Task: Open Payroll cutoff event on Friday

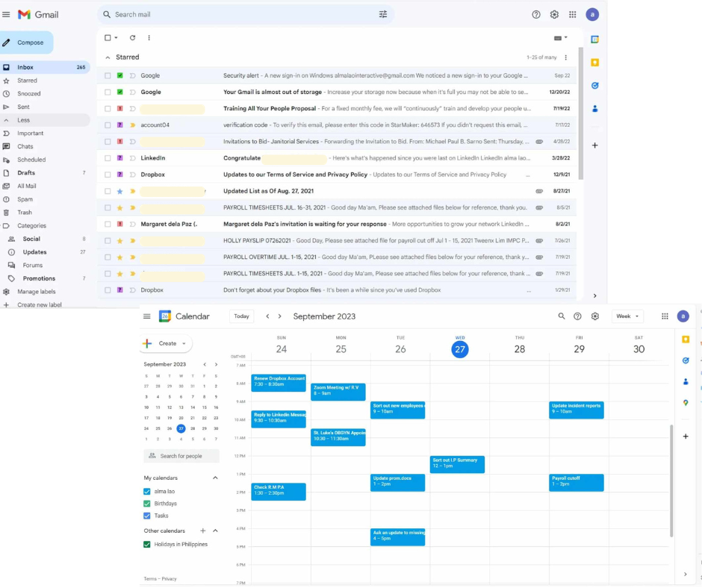Action: coord(577,483)
